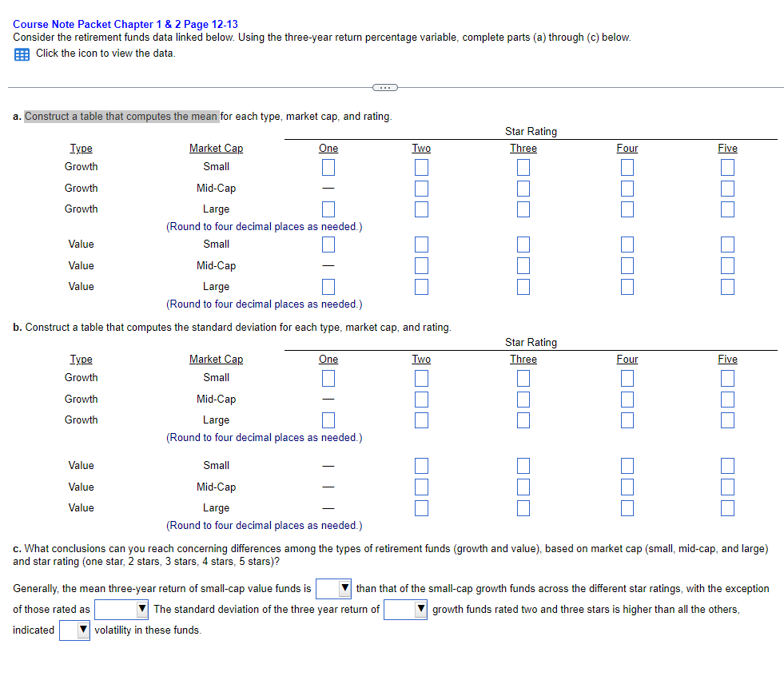The width and height of the screenshot is (784, 680).
Task: Select mean table Growth Mid-Cap Two-star field
Action: [421, 189]
